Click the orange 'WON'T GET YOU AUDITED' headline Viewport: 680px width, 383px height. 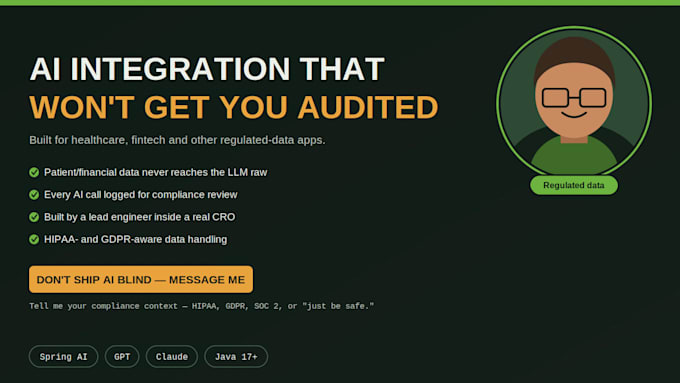tap(234, 107)
